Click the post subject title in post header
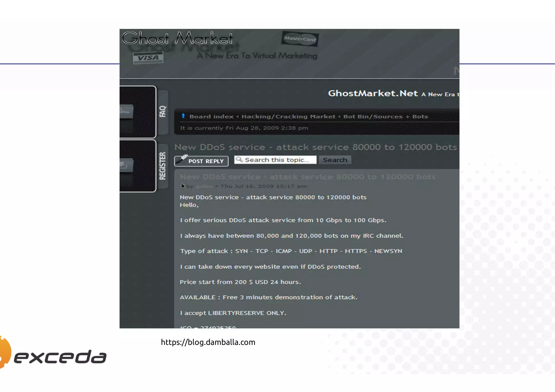The image size is (555, 392). click(308, 177)
